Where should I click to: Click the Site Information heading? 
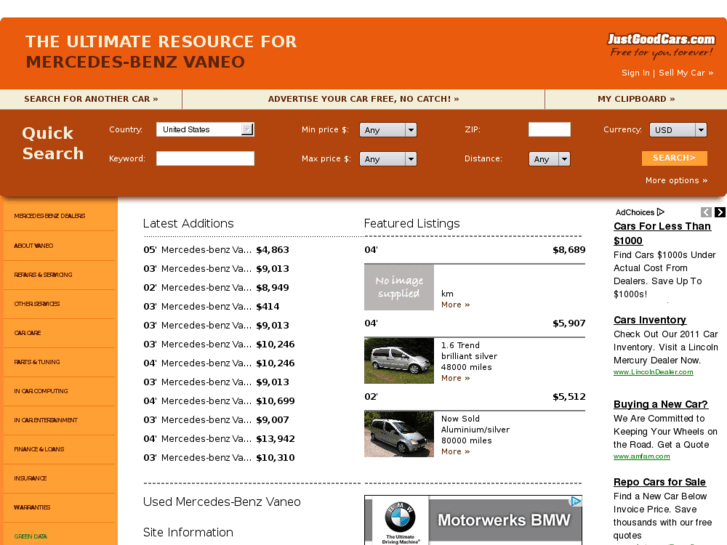tap(188, 532)
